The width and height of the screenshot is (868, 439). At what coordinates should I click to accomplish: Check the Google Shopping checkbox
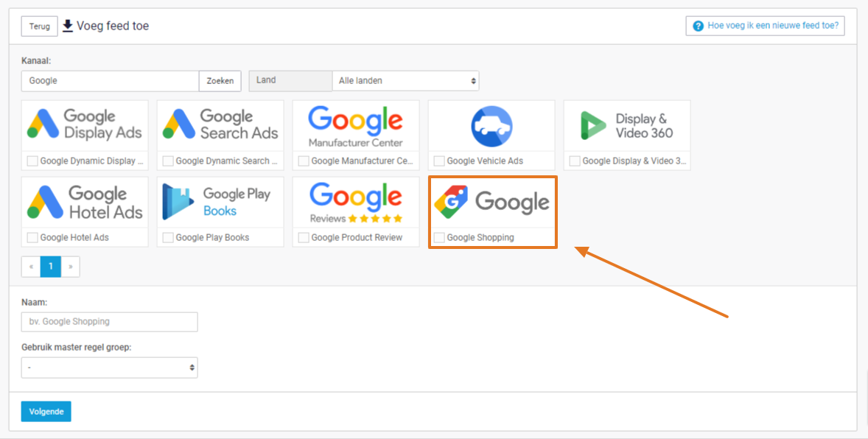[439, 237]
